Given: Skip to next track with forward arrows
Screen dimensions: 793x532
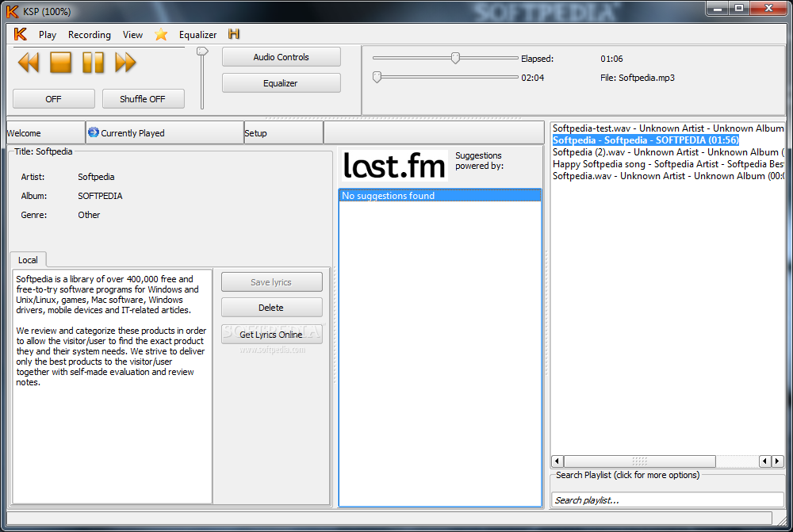Looking at the screenshot, I should tap(125, 63).
